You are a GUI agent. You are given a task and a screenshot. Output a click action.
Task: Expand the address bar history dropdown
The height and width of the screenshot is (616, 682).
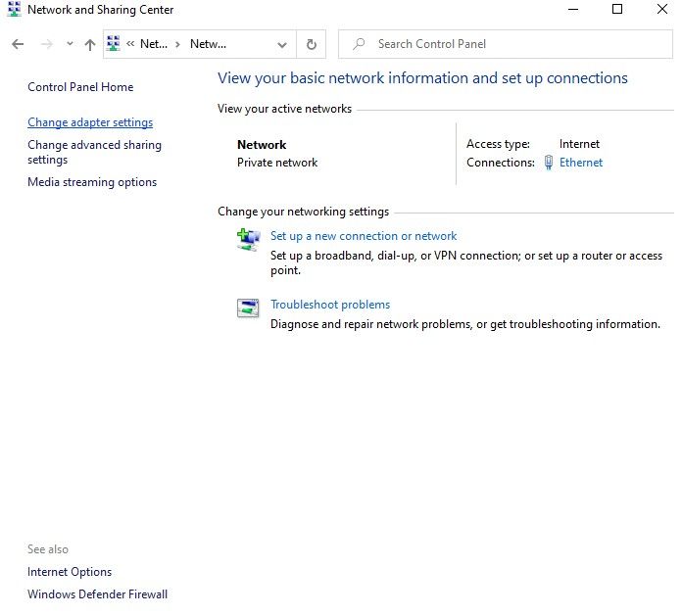[282, 44]
